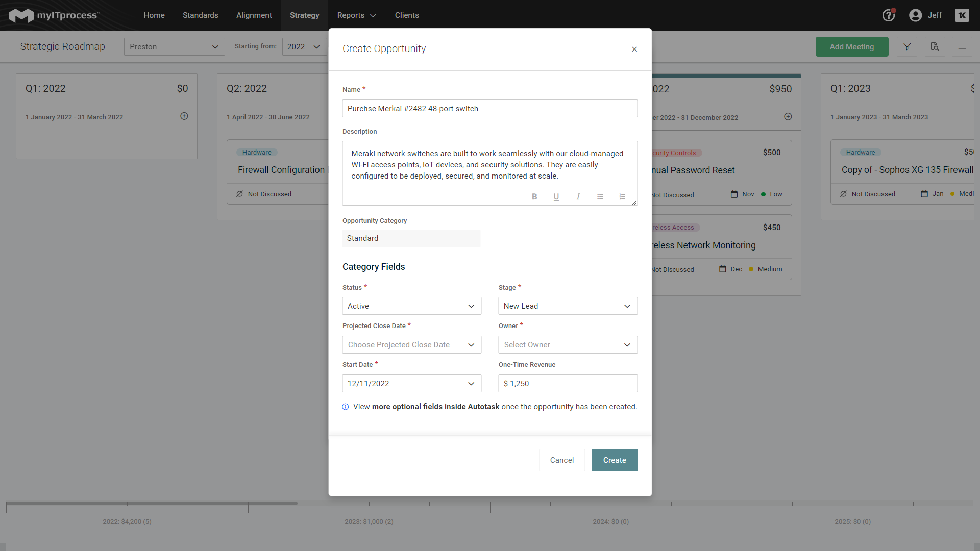Apply underline formatting in Description
Image resolution: width=980 pixels, height=551 pixels.
point(556,196)
